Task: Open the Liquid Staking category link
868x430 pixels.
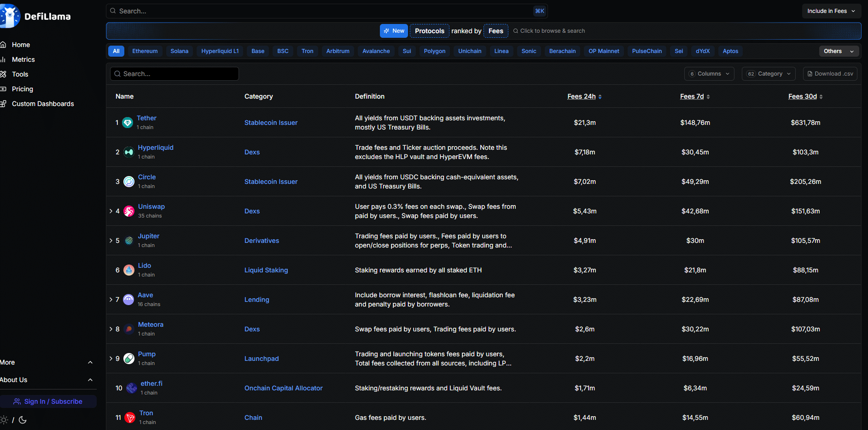Action: point(266,270)
